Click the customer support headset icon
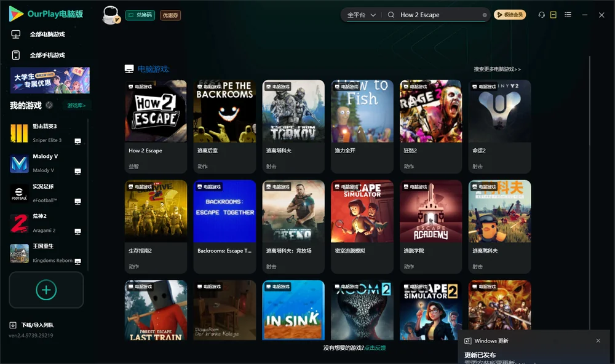 pos(542,15)
